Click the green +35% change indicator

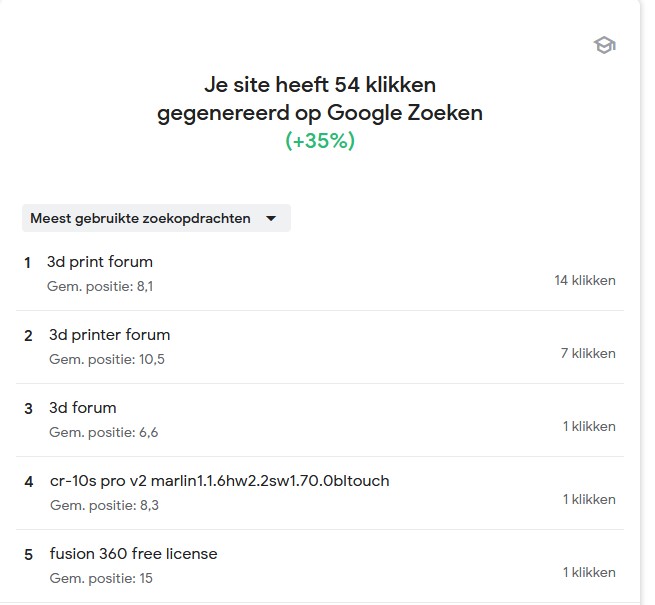(320, 141)
